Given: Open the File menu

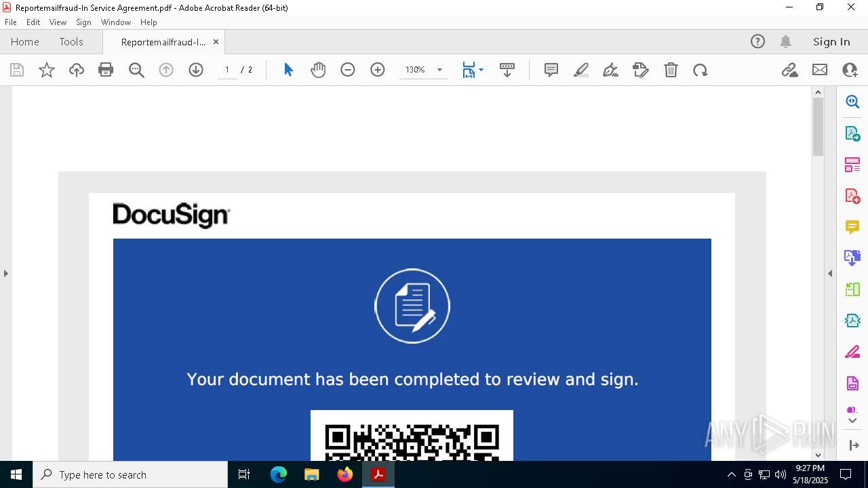Looking at the screenshot, I should coord(11,22).
